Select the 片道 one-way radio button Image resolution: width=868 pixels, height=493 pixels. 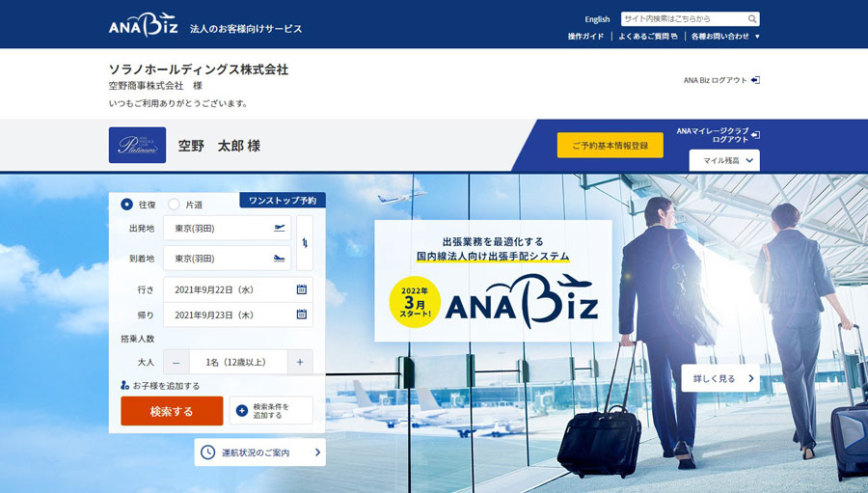[174, 205]
